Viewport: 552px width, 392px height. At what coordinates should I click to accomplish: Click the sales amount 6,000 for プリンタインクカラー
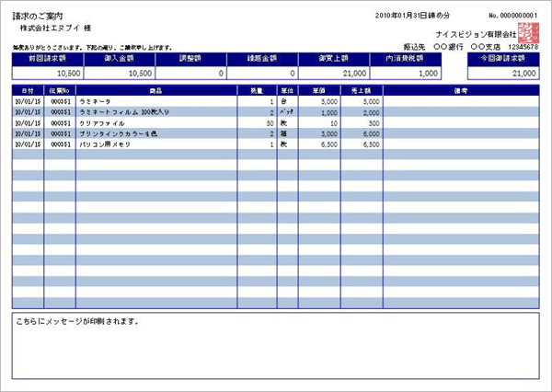372,134
